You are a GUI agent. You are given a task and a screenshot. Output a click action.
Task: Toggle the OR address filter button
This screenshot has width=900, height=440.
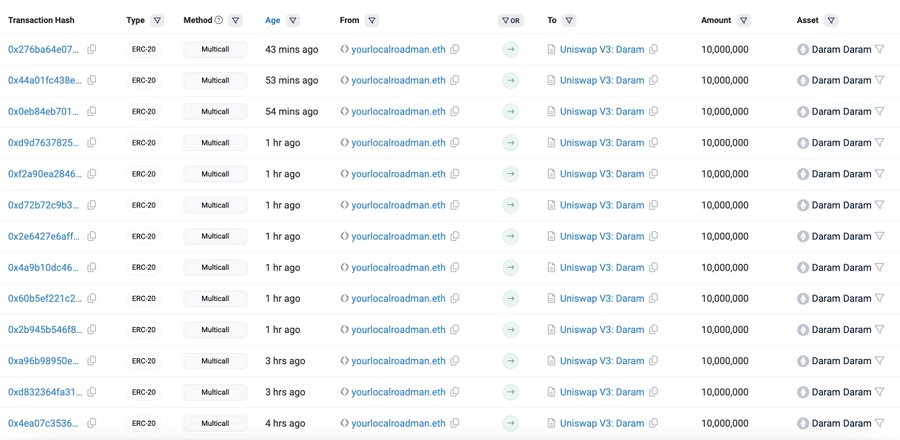(x=510, y=20)
